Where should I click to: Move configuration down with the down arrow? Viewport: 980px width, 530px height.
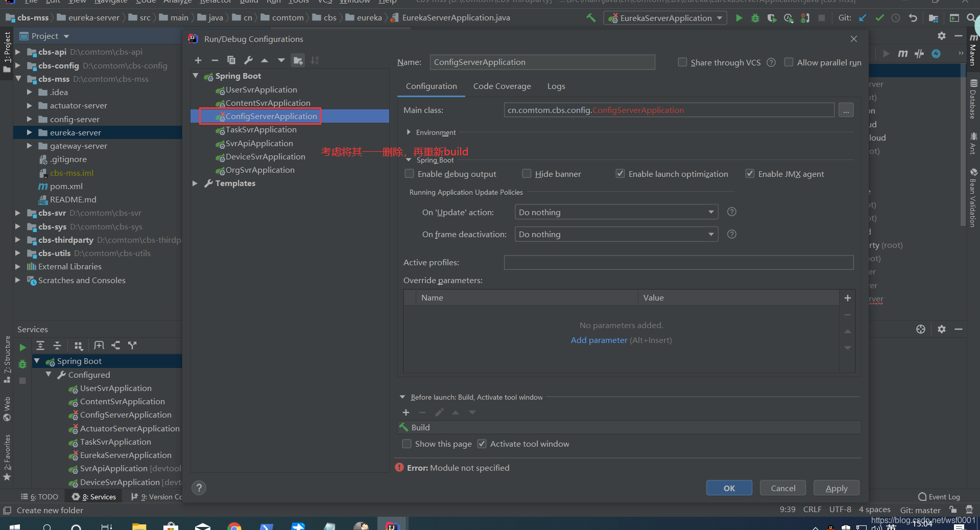tap(281, 60)
